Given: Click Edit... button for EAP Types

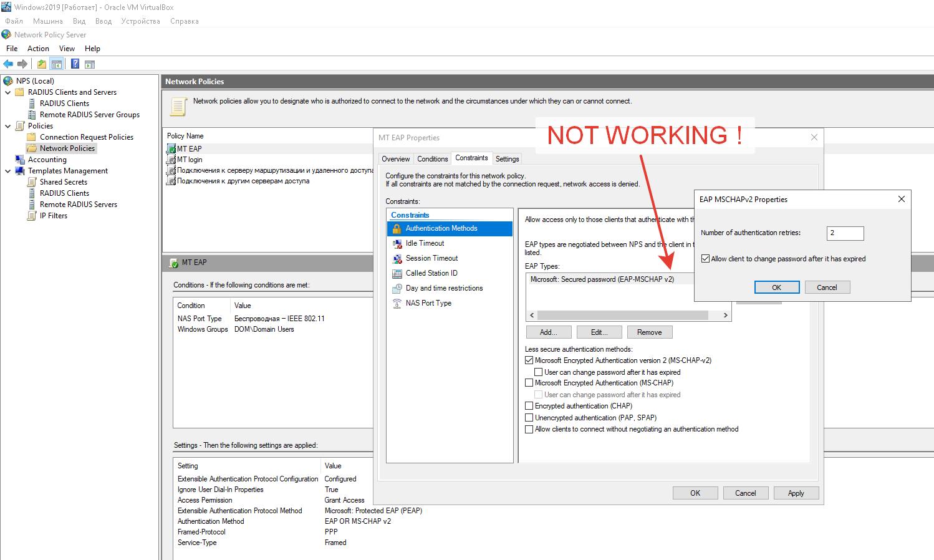Looking at the screenshot, I should (599, 332).
